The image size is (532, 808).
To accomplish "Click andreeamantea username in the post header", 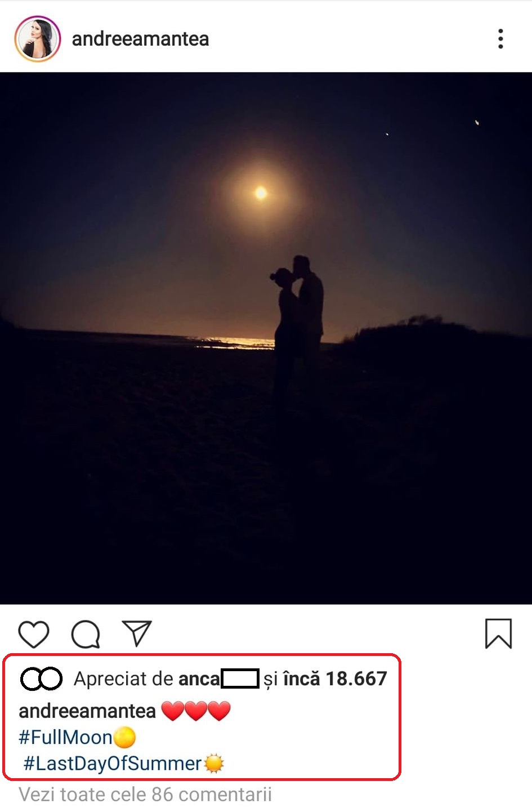I will [x=140, y=39].
